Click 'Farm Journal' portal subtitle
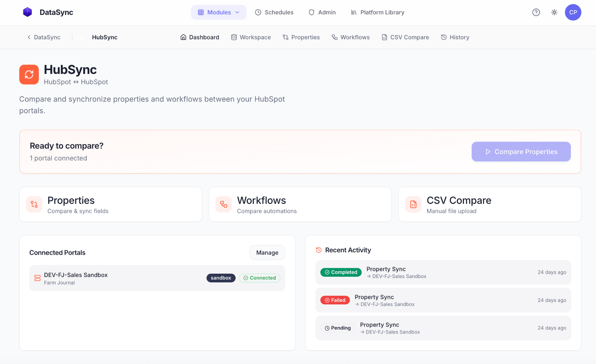 [x=59, y=283]
